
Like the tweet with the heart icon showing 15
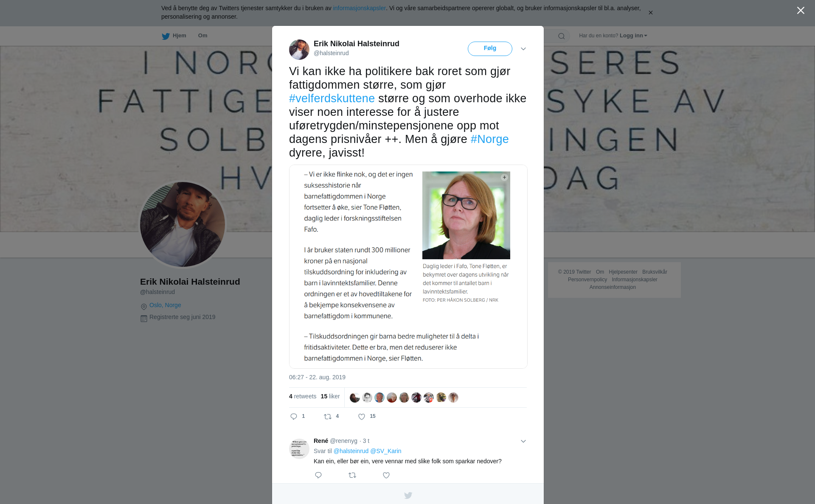click(362, 417)
